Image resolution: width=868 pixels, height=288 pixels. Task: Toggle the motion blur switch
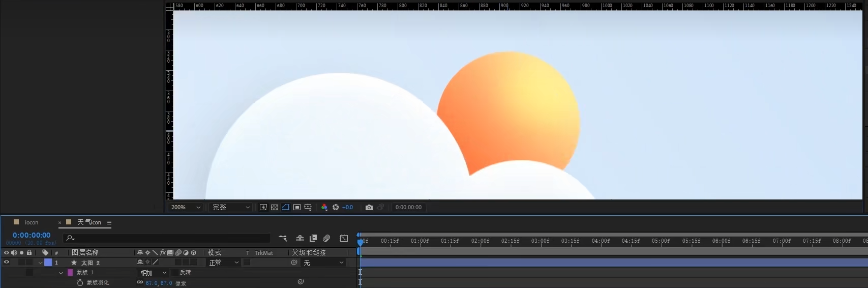pyautogui.click(x=326, y=238)
